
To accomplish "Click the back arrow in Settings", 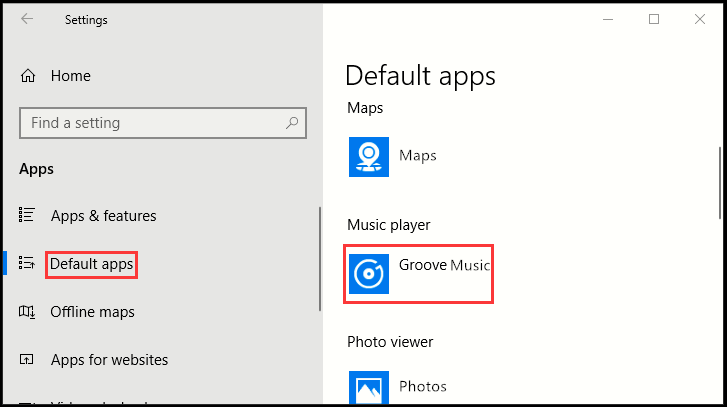I will pyautogui.click(x=27, y=19).
